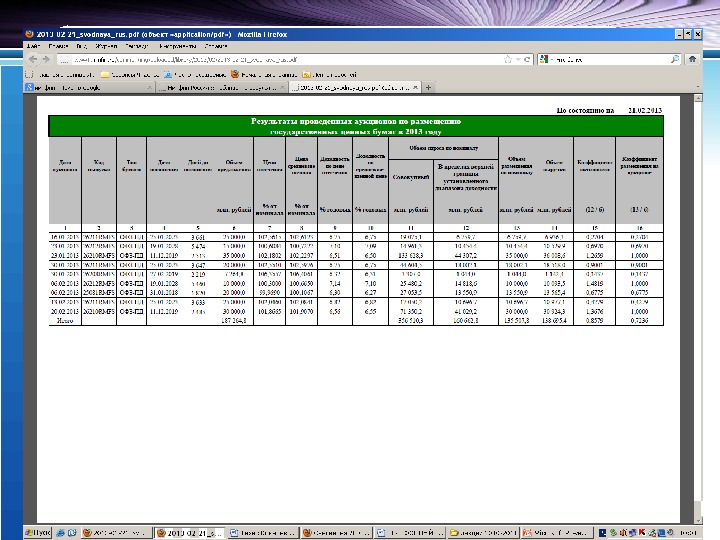Open the File menu
The width and height of the screenshot is (720, 540).
click(x=33, y=46)
